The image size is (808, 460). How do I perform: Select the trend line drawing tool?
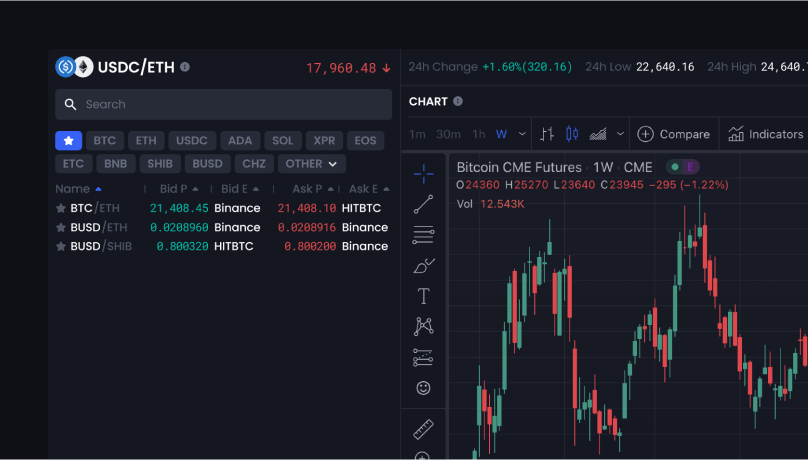[423, 204]
